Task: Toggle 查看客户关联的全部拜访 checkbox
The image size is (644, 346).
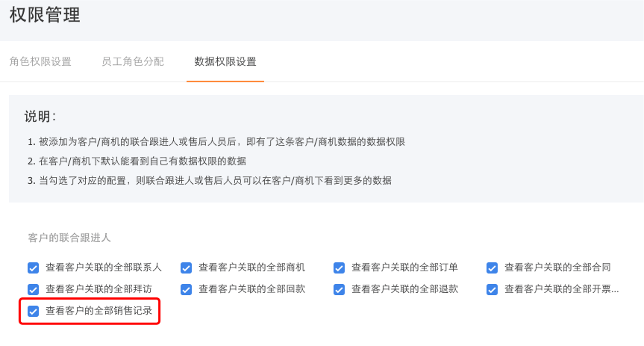Action: pos(34,289)
